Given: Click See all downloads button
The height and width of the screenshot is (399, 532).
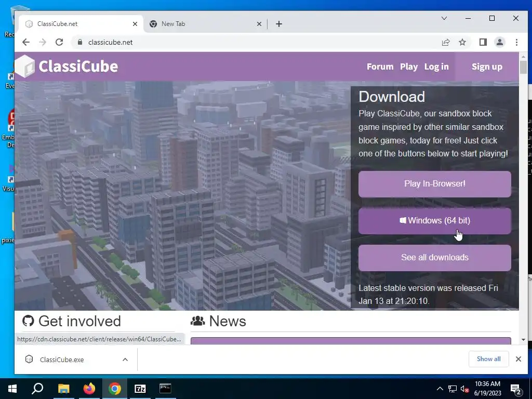Looking at the screenshot, I should (x=435, y=258).
